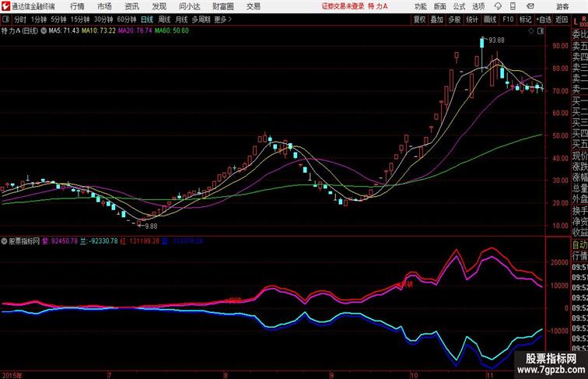Image resolution: width=588 pixels, height=379 pixels.
Task: Click the 2015年 time axis label
Action: point(12,375)
